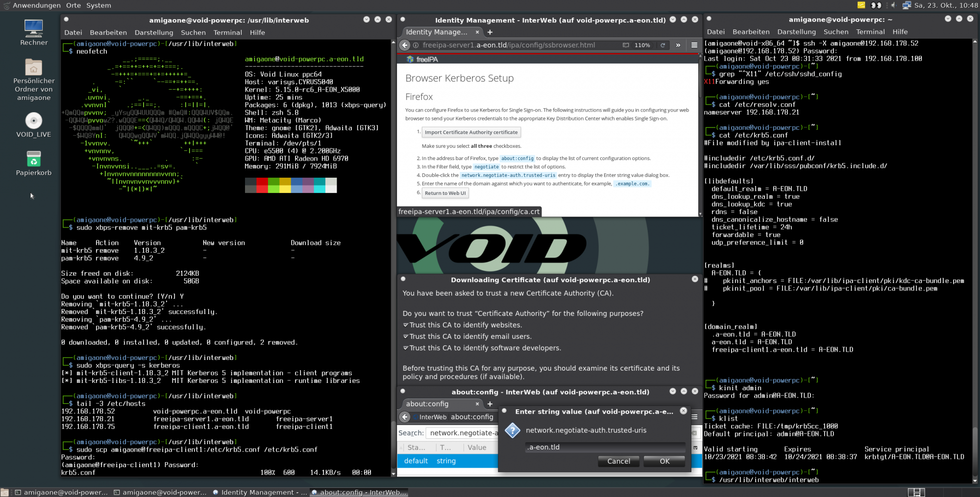The width and height of the screenshot is (980, 497).
Task: Open Bearbeiten menu in left terminal
Action: coord(108,33)
